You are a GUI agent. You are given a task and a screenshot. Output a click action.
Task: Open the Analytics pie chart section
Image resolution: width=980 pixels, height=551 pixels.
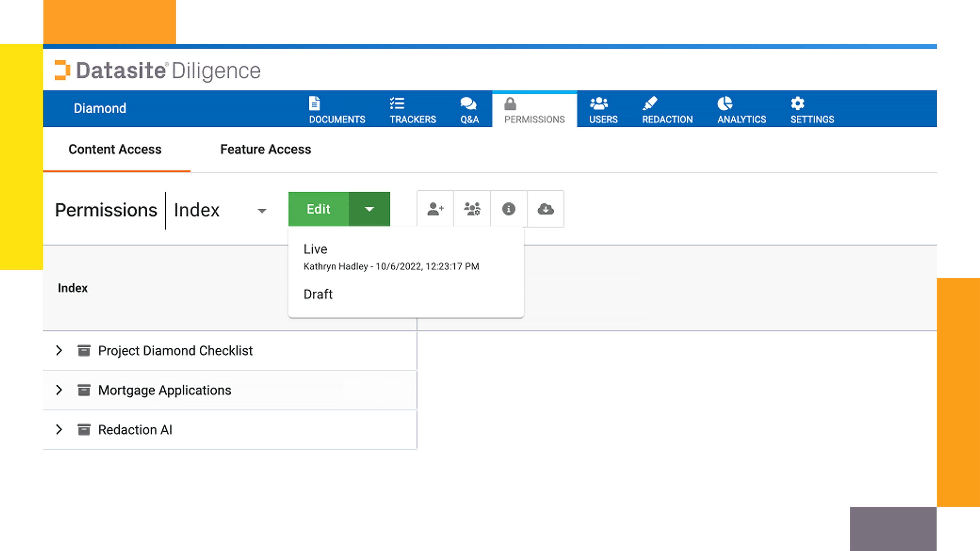(742, 110)
